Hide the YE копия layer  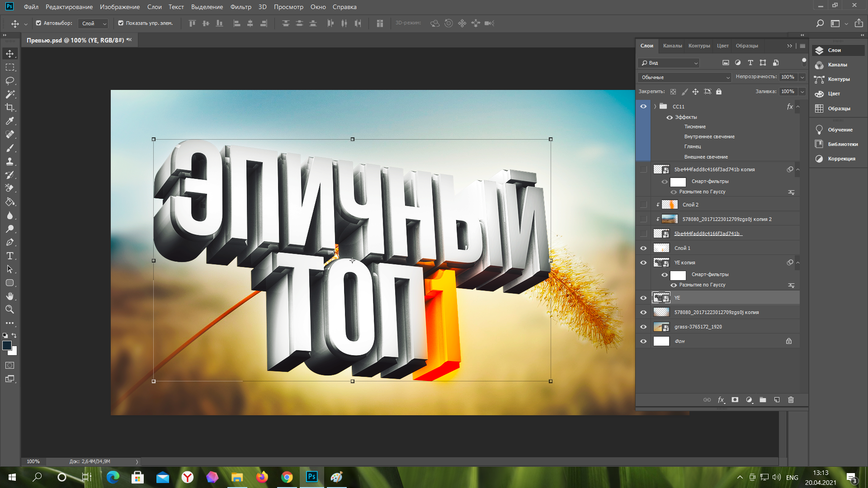[643, 263]
